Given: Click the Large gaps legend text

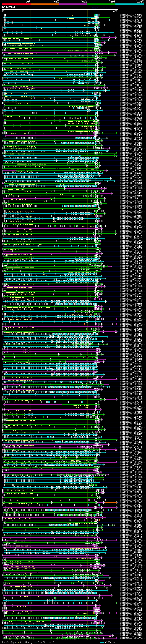Looking at the screenshot, I should (28, 642).
